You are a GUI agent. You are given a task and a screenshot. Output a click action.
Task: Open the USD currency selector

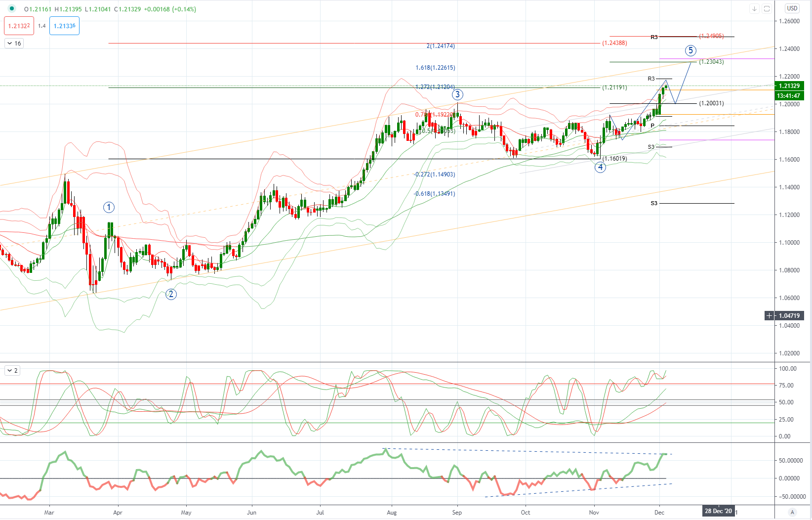pyautogui.click(x=792, y=8)
